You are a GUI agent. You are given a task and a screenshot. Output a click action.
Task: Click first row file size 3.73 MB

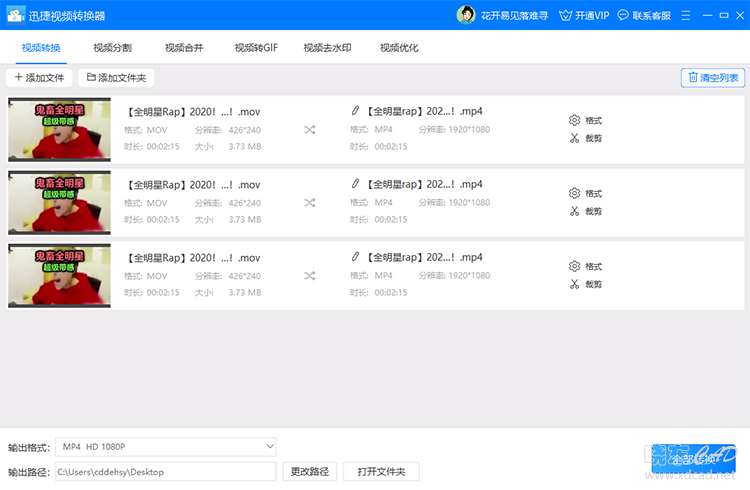point(244,146)
